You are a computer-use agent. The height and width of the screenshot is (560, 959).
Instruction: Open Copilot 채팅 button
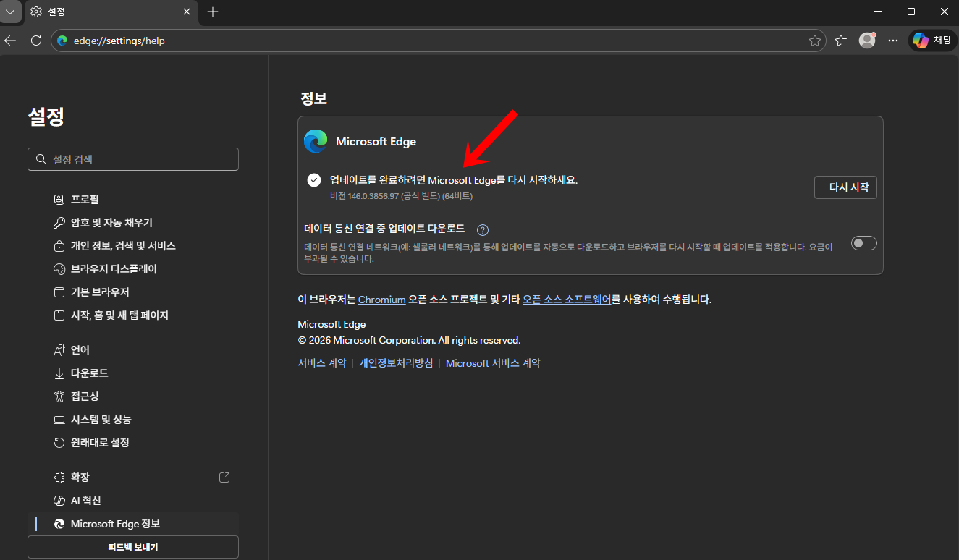pos(931,41)
